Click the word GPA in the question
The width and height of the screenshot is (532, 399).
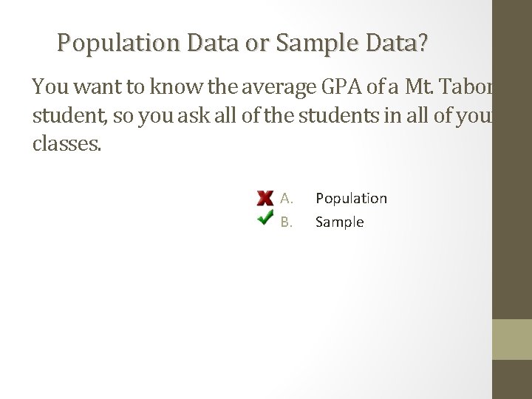pyautogui.click(x=339, y=88)
